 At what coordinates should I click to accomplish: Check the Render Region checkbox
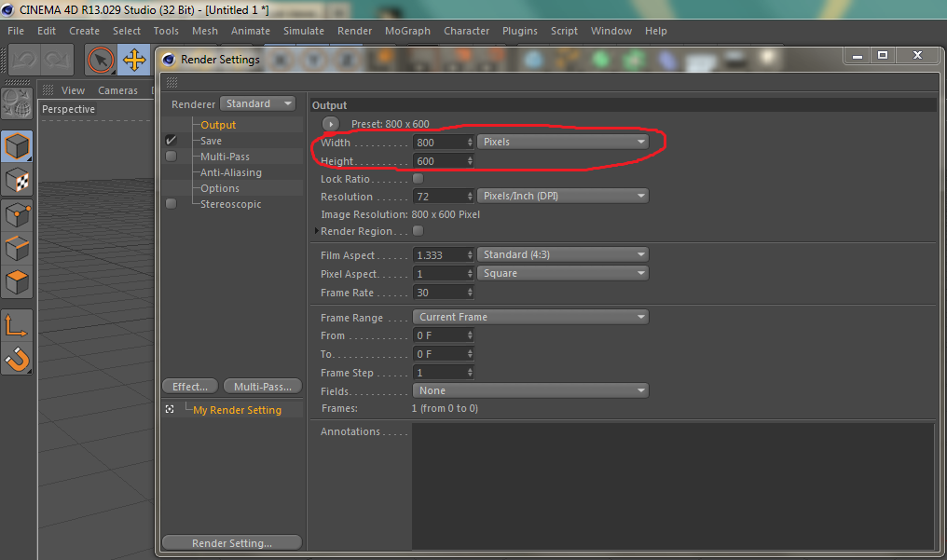pos(418,230)
